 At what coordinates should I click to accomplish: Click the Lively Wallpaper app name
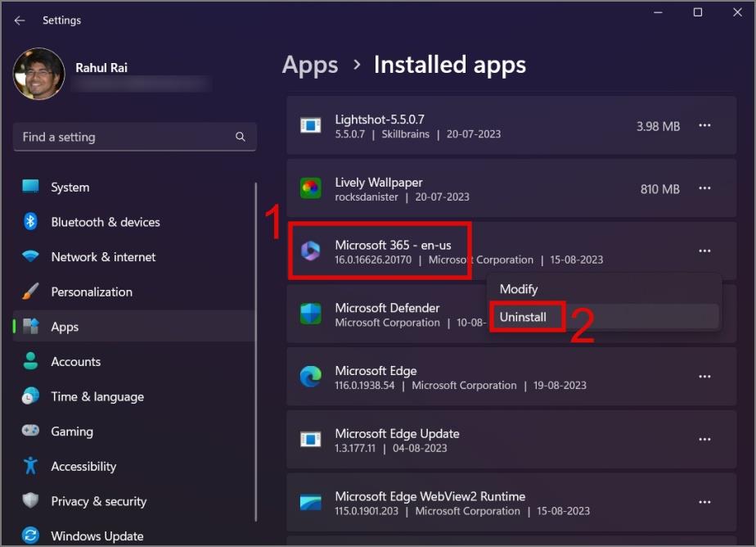click(x=379, y=183)
